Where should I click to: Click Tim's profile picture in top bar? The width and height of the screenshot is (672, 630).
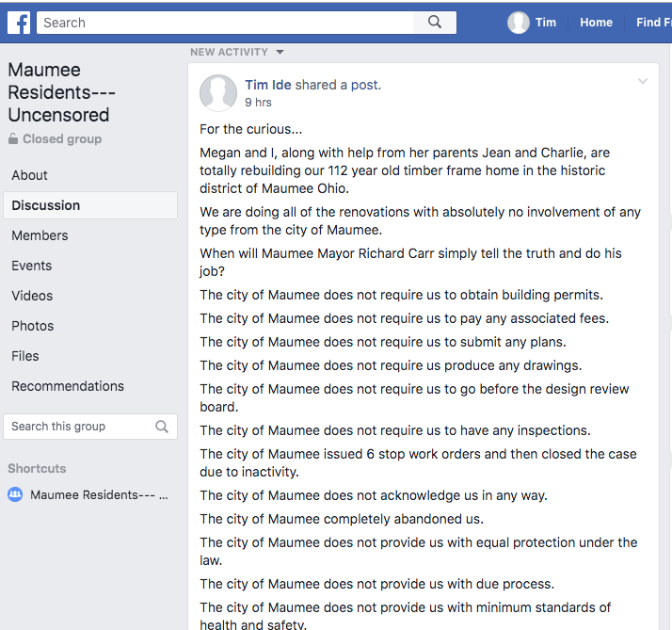tap(519, 23)
